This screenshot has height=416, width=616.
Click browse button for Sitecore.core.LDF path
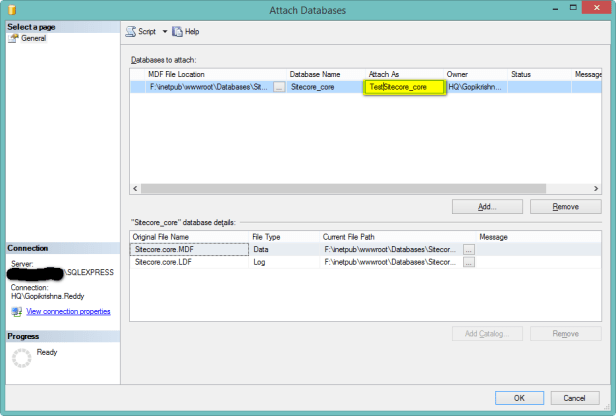coord(468,262)
